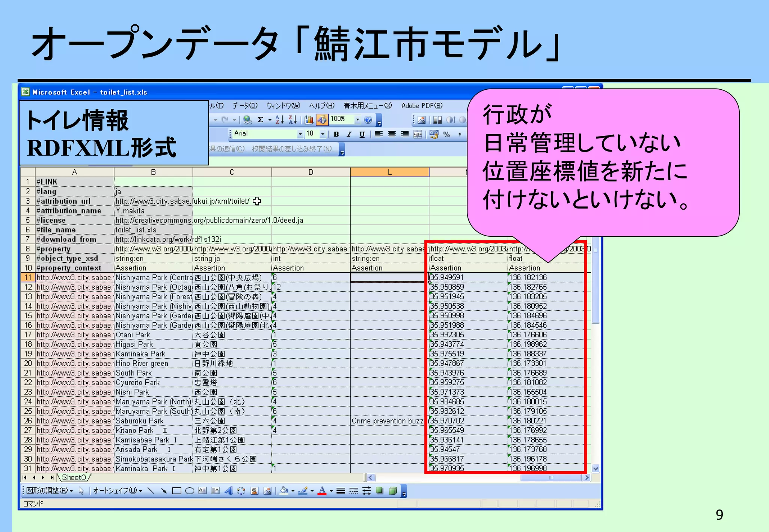The image size is (769, 532).
Task: Insert Clip Art from drawing toolbar
Action: [255, 491]
